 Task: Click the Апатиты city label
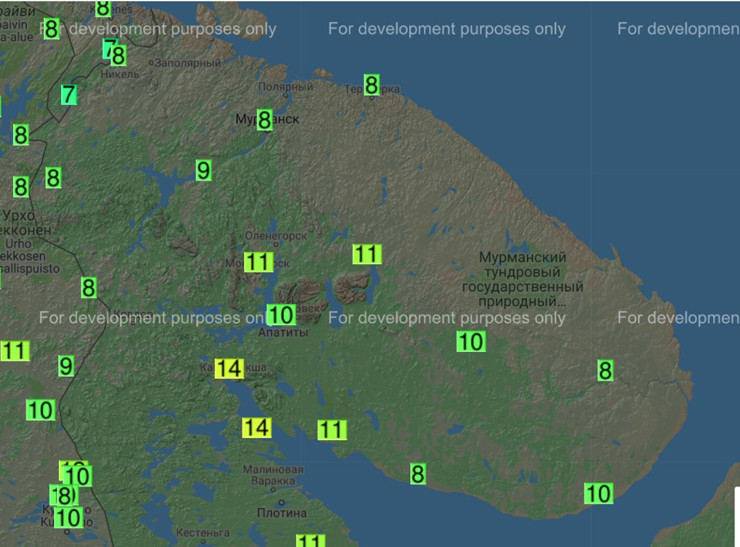(x=281, y=333)
